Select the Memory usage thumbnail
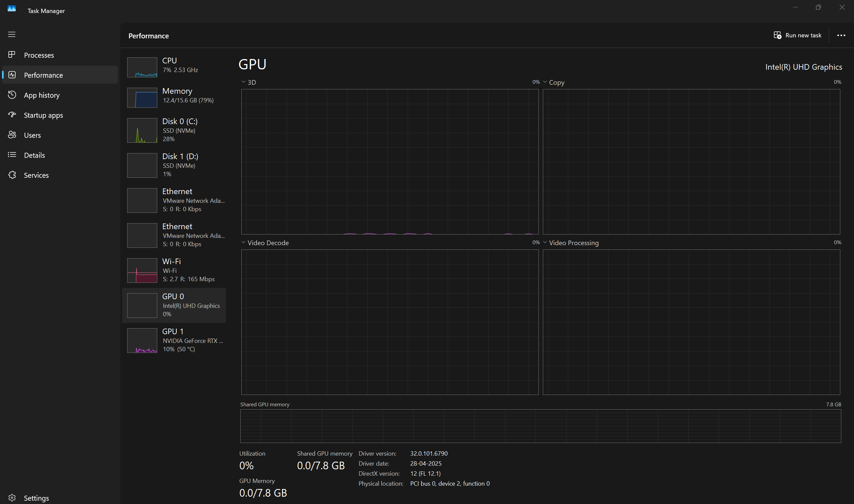854x504 pixels. tap(142, 97)
